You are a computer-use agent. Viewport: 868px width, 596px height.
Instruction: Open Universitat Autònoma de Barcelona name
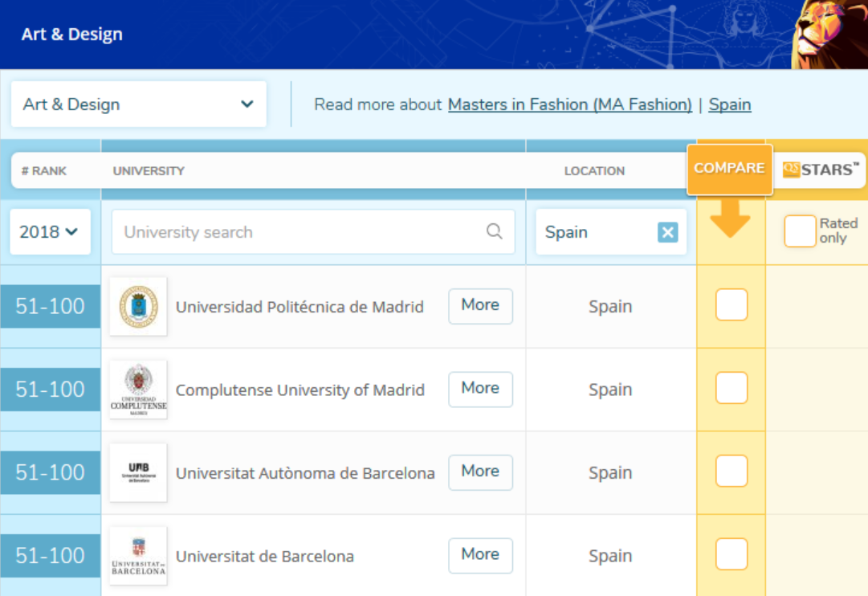point(305,473)
